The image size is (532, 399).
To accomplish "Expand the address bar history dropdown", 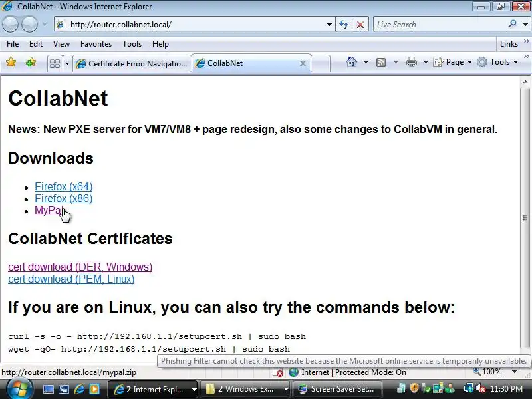I will [x=329, y=25].
